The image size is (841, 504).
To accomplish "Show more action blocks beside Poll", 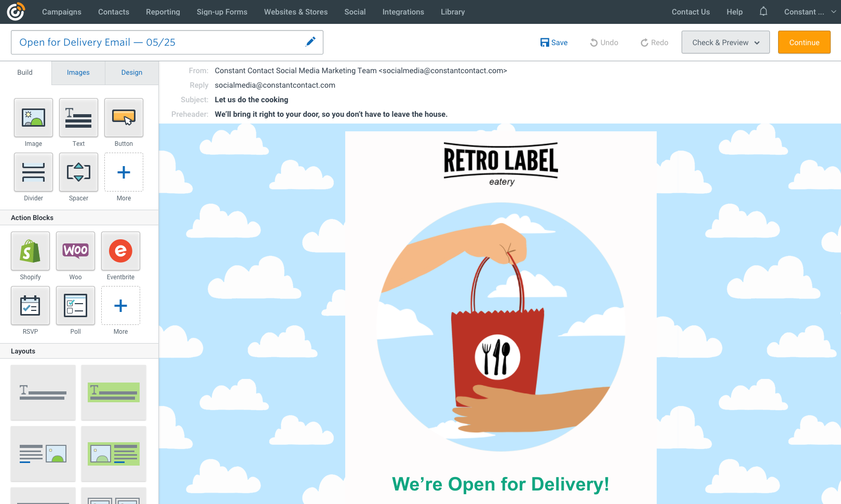I will (x=120, y=305).
